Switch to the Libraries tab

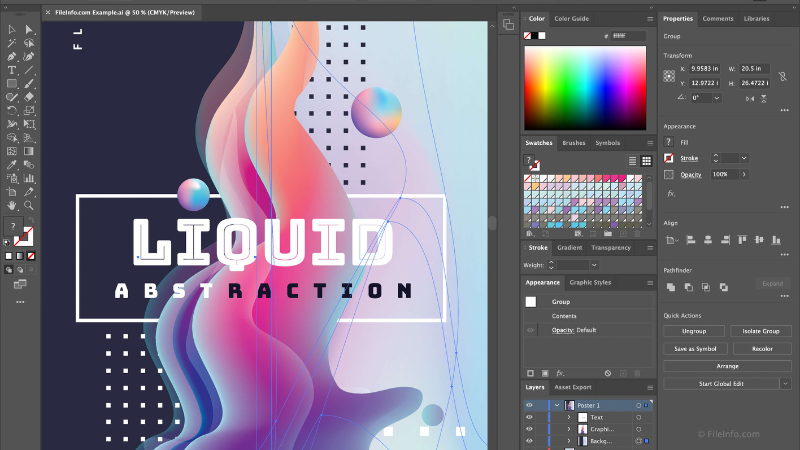tap(756, 18)
